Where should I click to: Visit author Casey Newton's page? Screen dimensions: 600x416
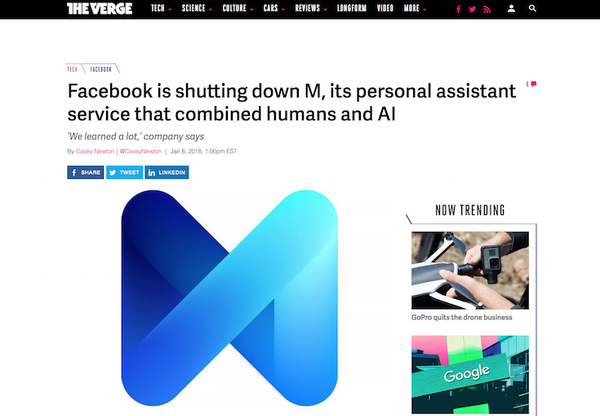click(x=95, y=151)
